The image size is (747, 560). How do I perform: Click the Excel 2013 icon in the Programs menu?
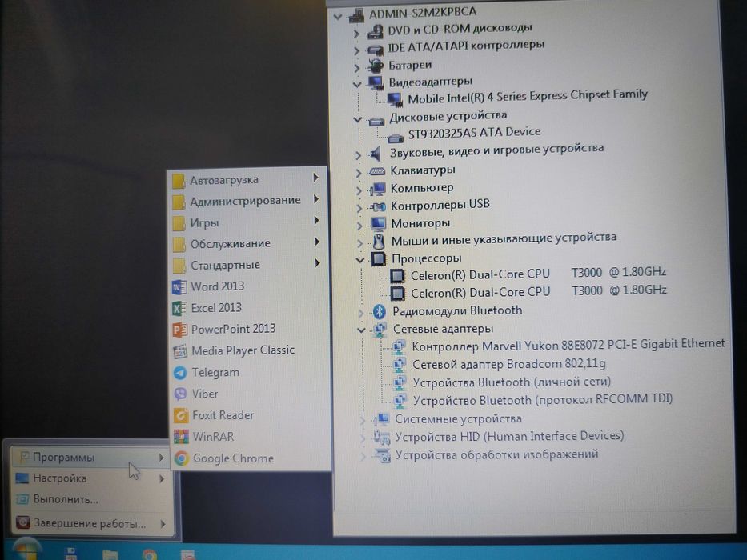click(x=179, y=308)
